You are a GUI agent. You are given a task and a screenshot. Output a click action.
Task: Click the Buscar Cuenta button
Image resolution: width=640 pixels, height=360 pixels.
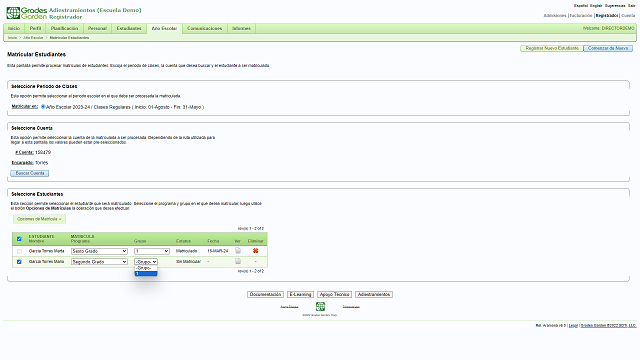tap(30, 173)
